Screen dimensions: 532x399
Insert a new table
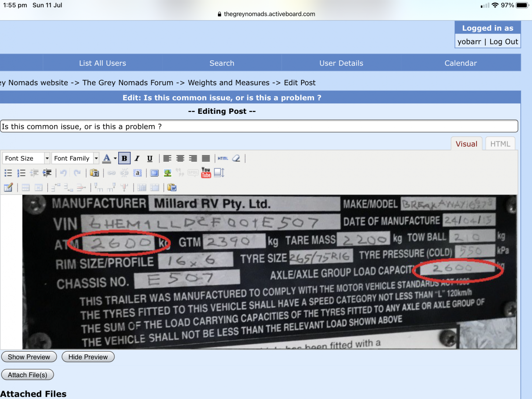[x=8, y=188]
